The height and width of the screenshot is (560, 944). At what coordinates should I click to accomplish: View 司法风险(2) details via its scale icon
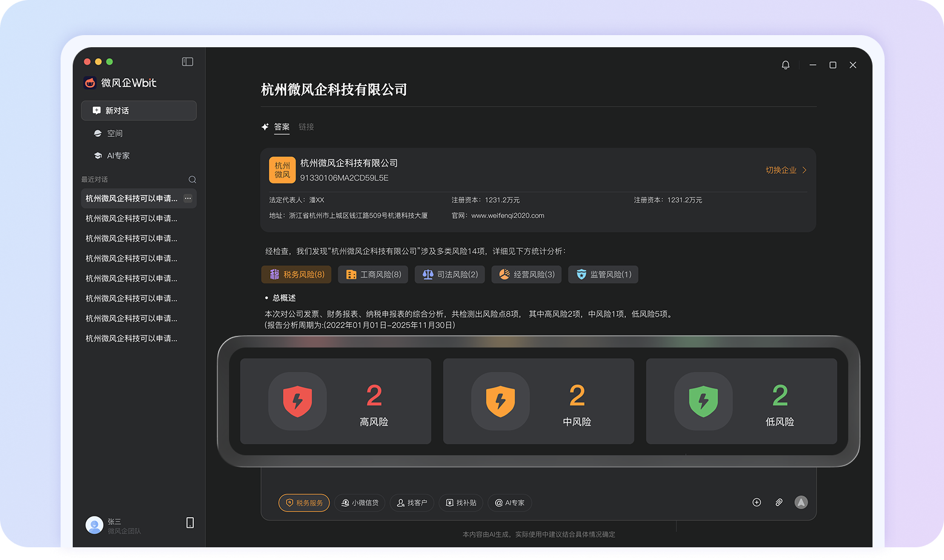428,274
